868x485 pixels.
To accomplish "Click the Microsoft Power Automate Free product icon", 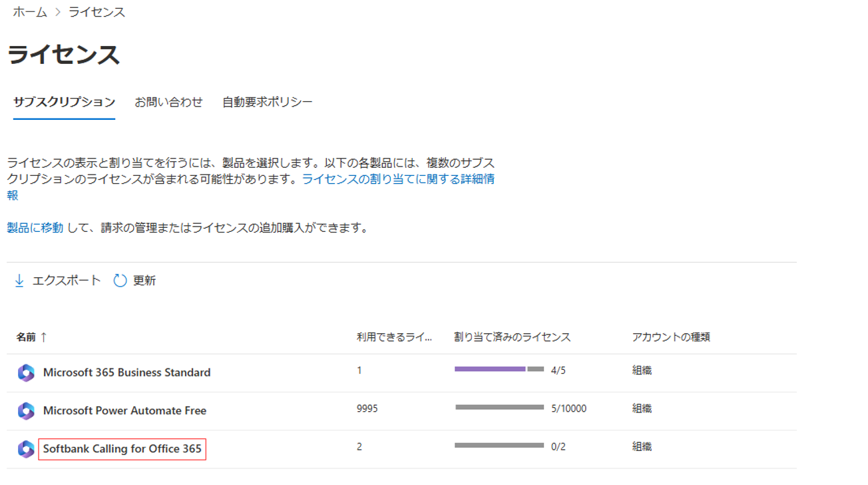I will pos(26,411).
